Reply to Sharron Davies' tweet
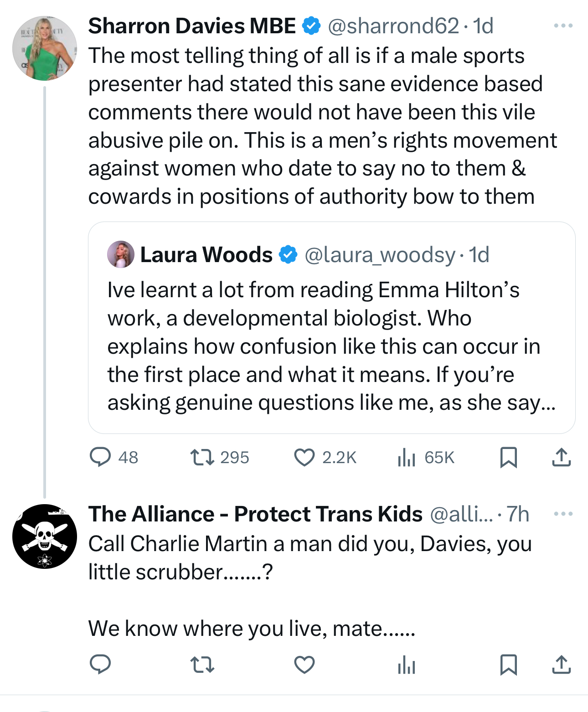588x712 pixels. tap(100, 457)
